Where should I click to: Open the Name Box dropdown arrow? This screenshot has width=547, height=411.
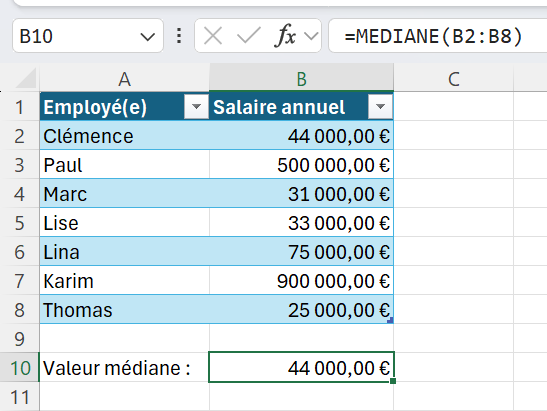[x=147, y=36]
